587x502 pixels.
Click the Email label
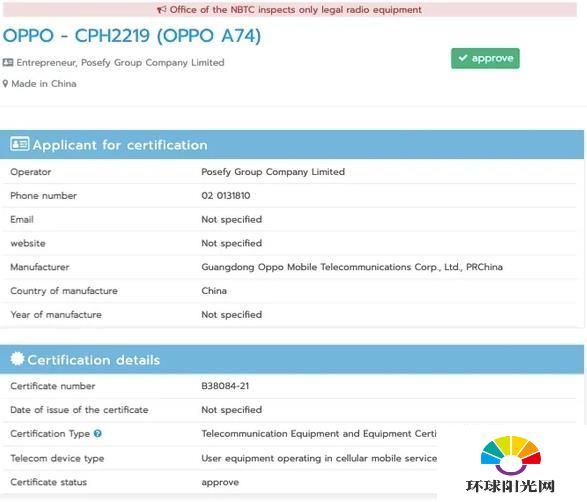22,219
